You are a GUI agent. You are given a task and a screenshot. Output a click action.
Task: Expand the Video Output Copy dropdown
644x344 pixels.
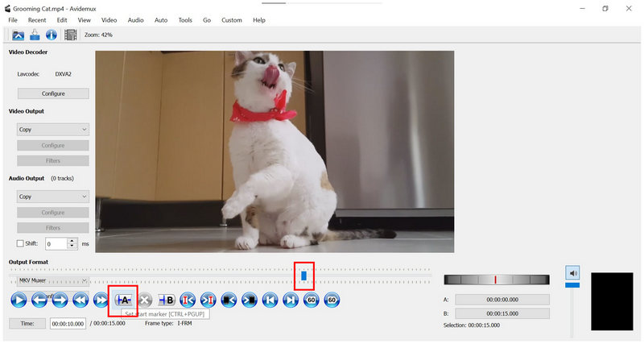tap(53, 130)
